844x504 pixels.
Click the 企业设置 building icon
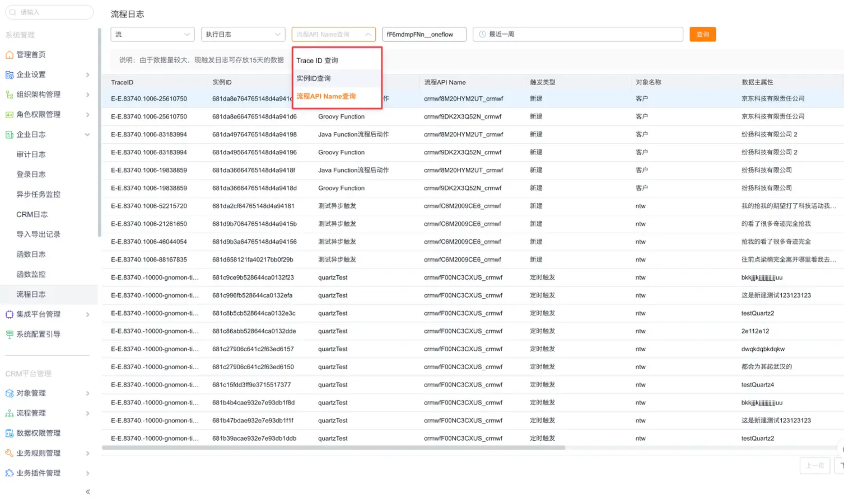point(9,75)
